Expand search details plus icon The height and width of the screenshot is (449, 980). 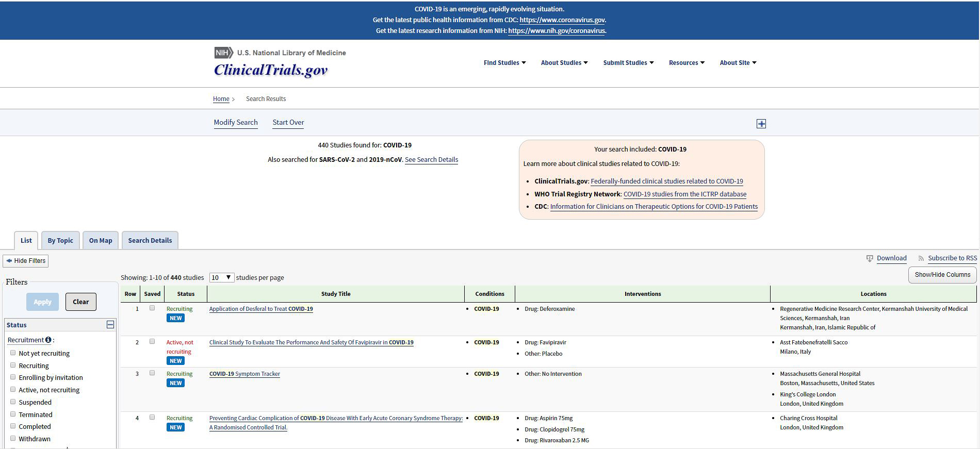(x=761, y=124)
